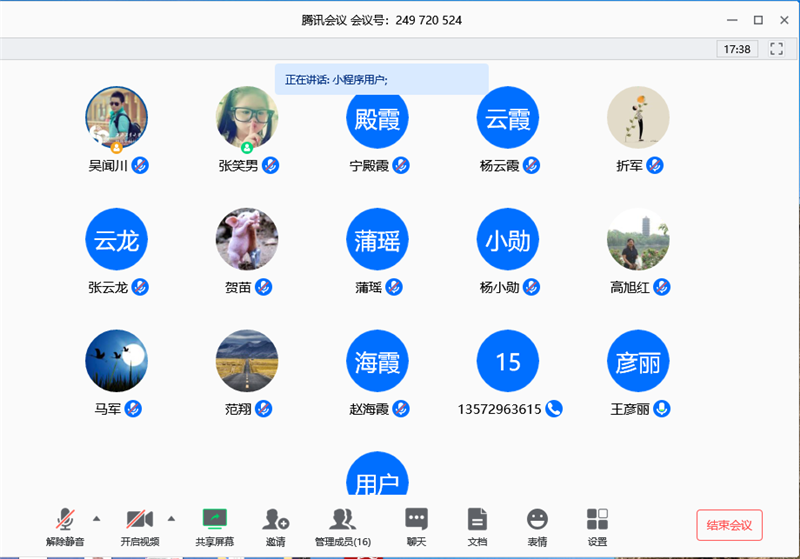Click the name label 张云龙
800x559 pixels.
click(108, 288)
